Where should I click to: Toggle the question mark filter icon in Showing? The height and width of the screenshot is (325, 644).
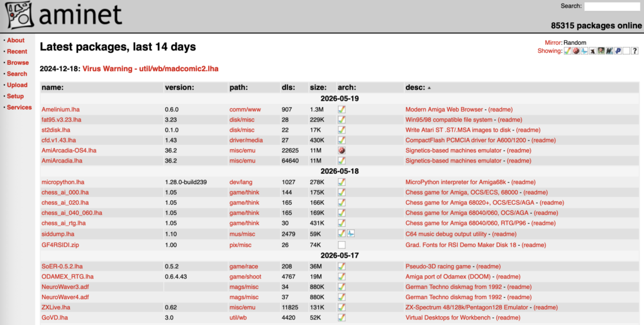tap(635, 51)
